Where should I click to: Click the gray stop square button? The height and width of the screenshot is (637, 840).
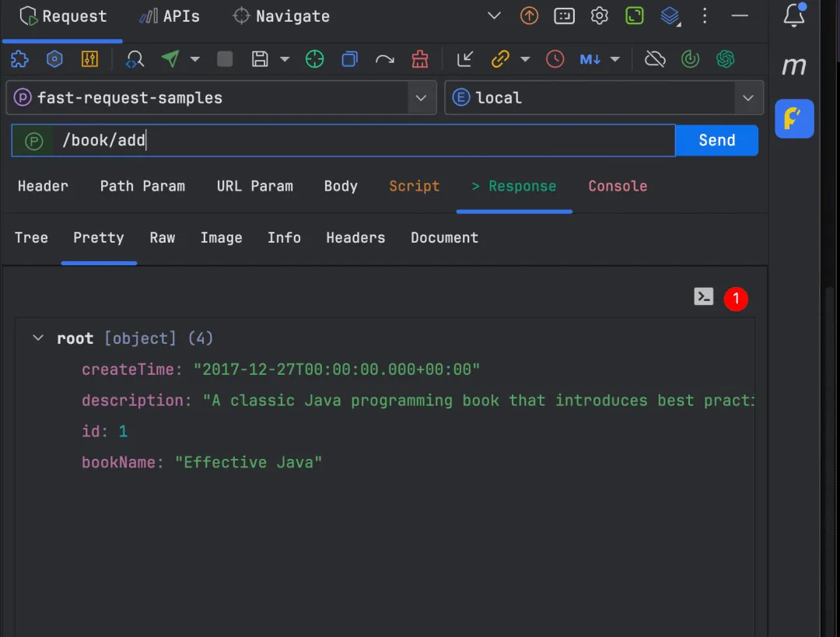point(225,59)
